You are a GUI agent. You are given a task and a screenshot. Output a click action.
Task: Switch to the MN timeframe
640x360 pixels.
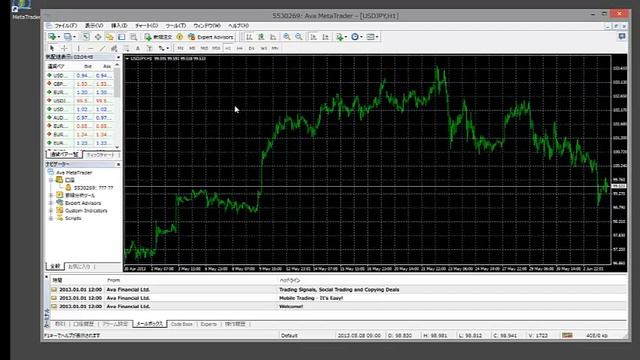click(x=275, y=48)
